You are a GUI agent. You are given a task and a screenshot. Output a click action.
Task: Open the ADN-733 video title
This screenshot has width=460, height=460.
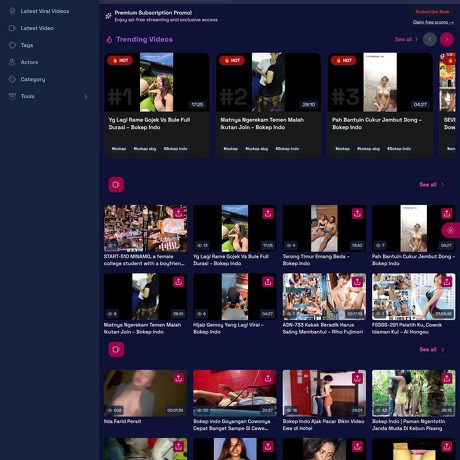coord(323,328)
